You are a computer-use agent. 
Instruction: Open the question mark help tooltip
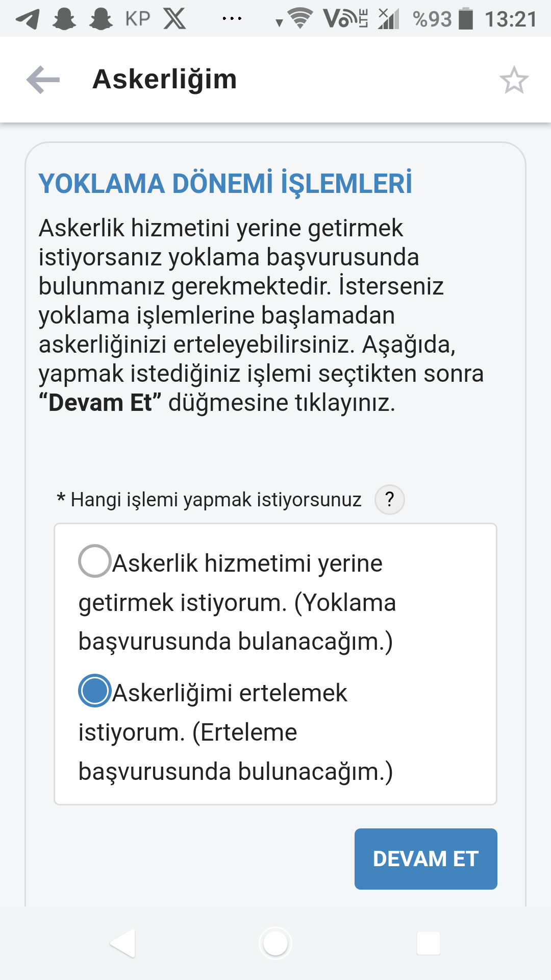pos(390,499)
